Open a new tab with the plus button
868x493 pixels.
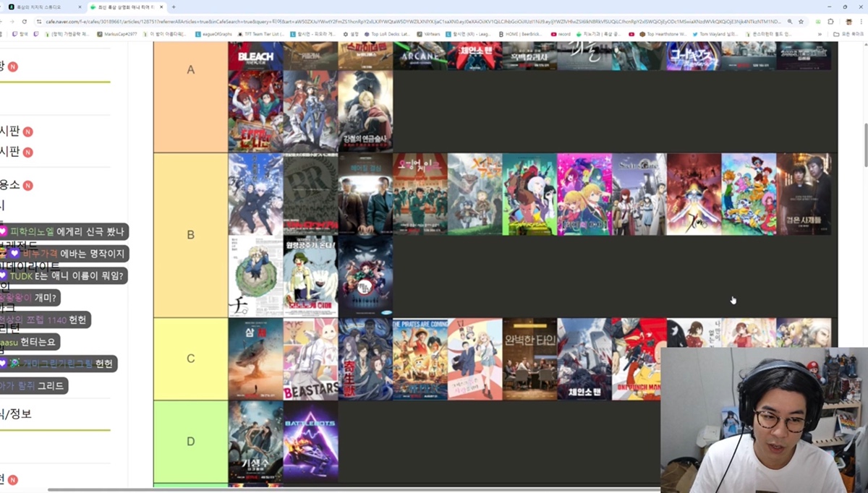[x=174, y=7]
